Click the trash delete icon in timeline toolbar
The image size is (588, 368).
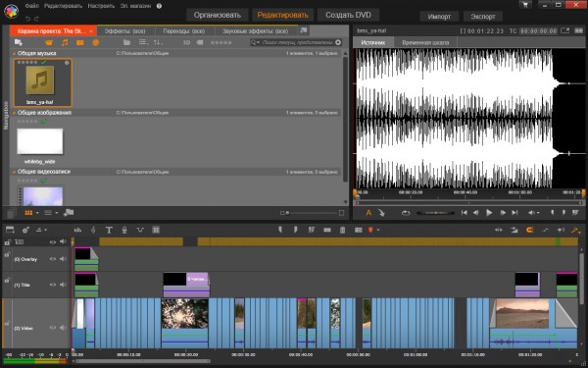tap(342, 230)
